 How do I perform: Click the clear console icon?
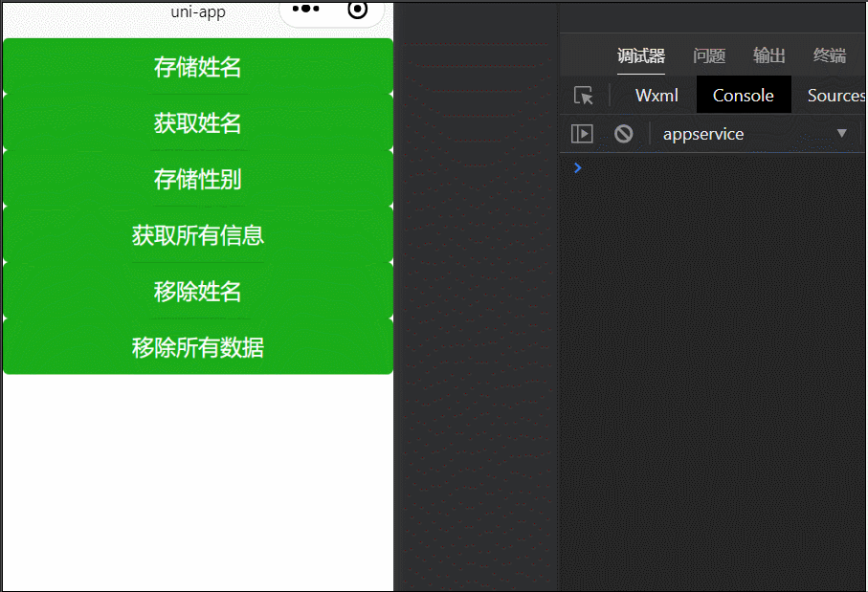(624, 134)
